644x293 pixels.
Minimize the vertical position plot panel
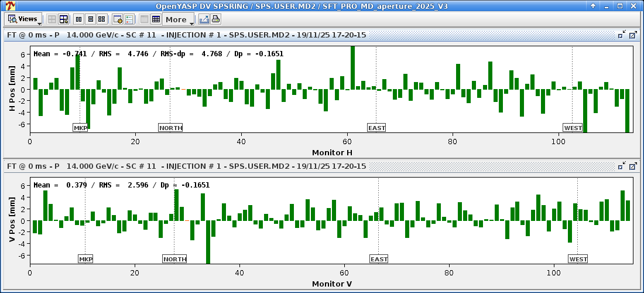621,166
